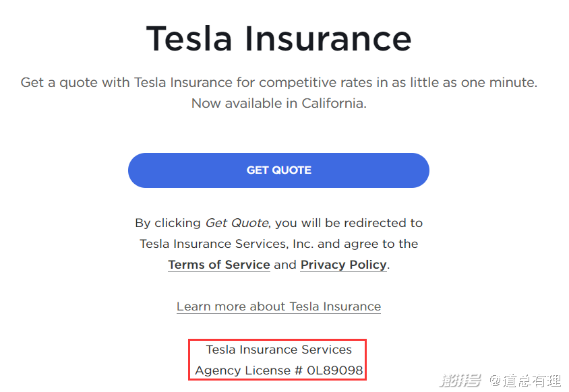Click the license number 0L89098

[x=334, y=370]
